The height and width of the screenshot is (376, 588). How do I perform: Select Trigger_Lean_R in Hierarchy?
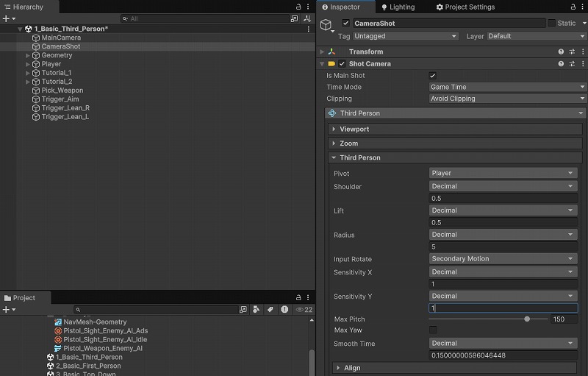coord(65,108)
